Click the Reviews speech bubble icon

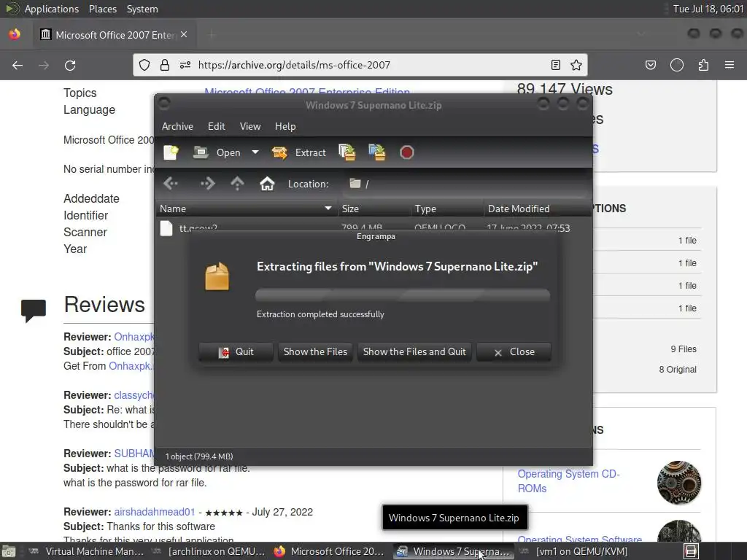pos(34,311)
